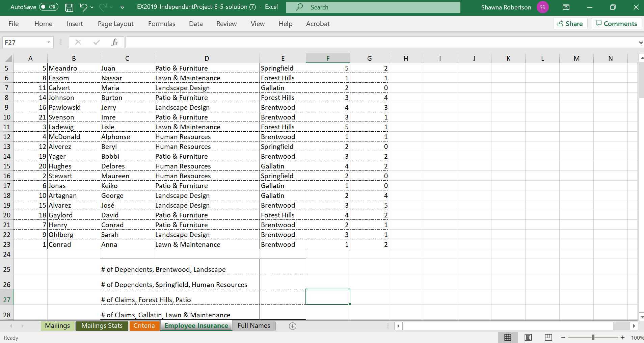
Task: Click the zoom in plus icon
Action: click(622, 338)
